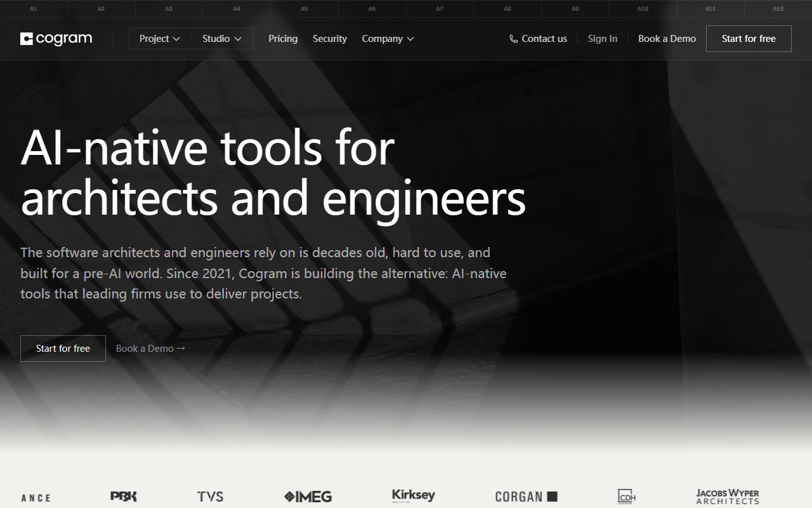This screenshot has height=508, width=812.
Task: Expand the Studio dropdown menu
Action: point(222,39)
